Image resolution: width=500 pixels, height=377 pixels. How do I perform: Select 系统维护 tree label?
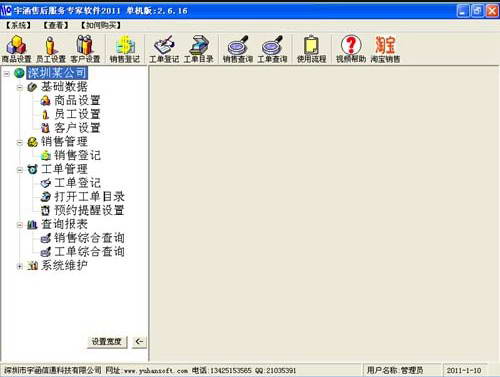(x=64, y=266)
